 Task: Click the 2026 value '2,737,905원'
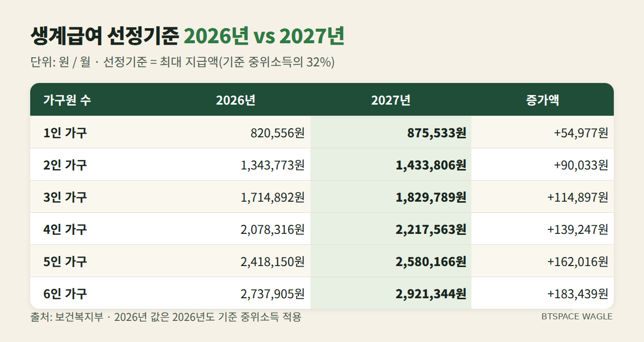273,294
